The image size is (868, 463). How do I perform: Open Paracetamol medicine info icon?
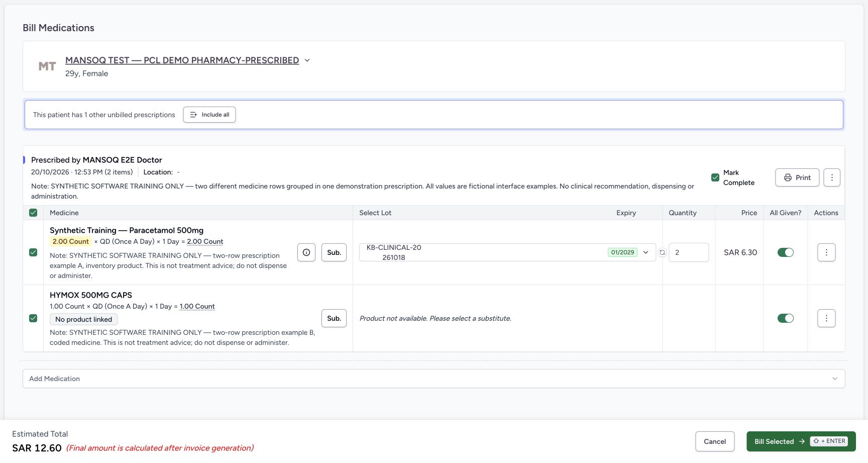pyautogui.click(x=306, y=252)
